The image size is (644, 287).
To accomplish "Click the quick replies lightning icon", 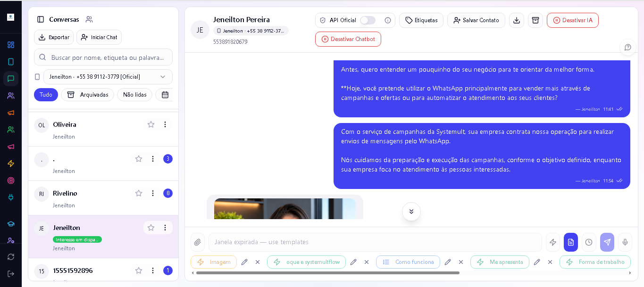I will pyautogui.click(x=553, y=242).
